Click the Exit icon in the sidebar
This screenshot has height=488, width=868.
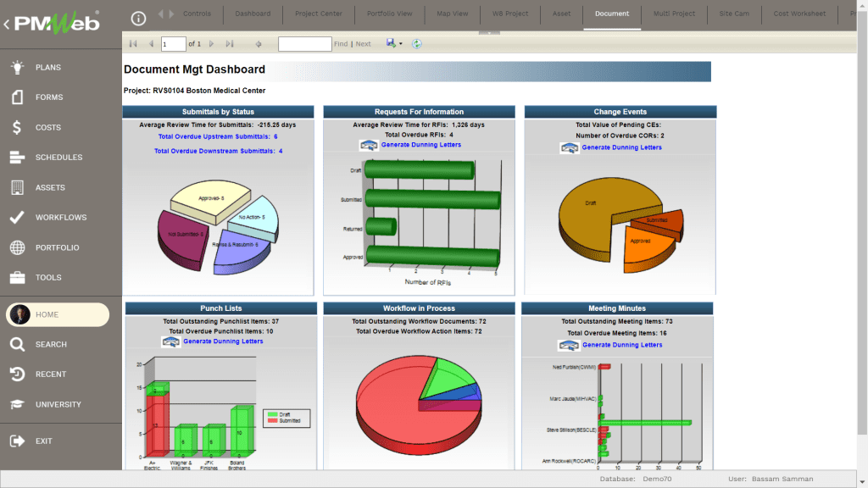click(18, 441)
